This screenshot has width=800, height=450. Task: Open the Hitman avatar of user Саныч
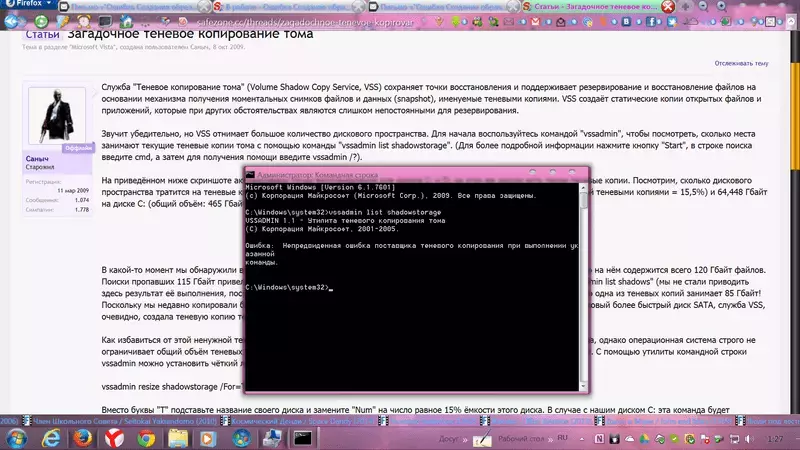click(57, 115)
